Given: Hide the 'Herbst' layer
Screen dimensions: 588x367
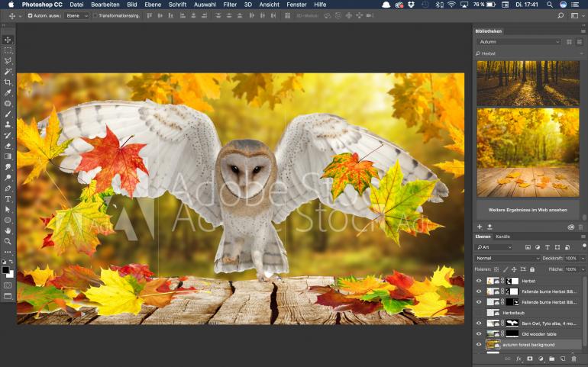Looking at the screenshot, I should click(x=479, y=281).
